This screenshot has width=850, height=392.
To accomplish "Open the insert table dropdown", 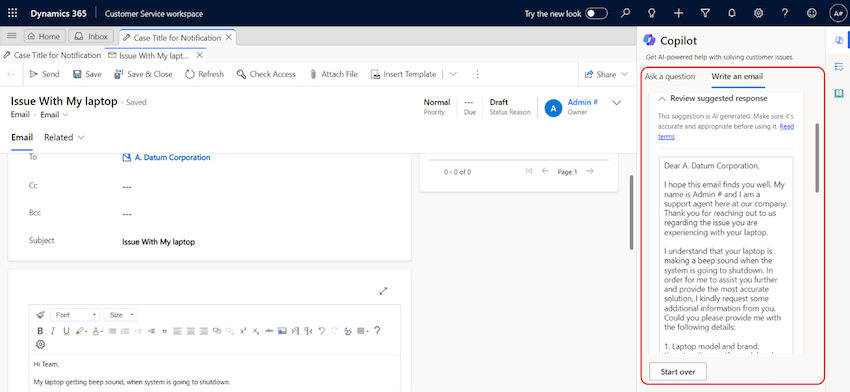I will tap(363, 331).
